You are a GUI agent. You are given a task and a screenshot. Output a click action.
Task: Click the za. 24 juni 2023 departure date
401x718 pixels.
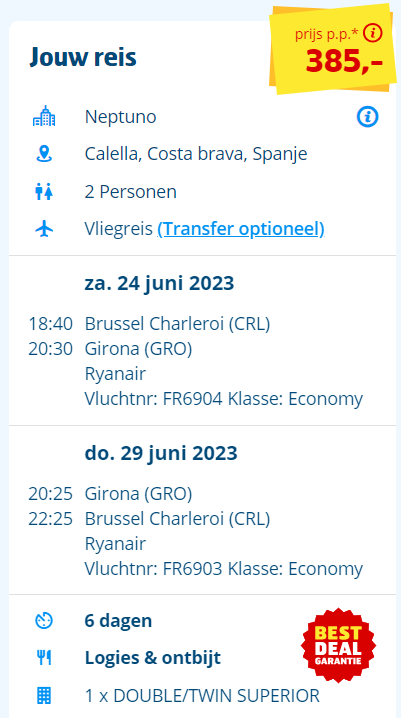point(159,283)
